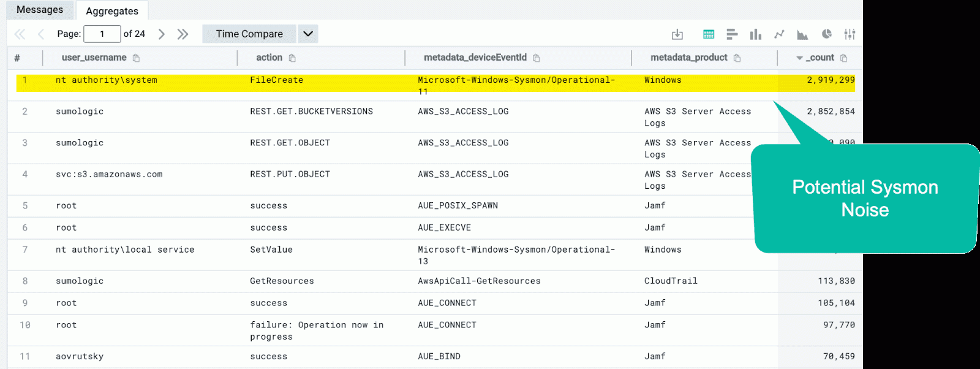Open the Time Compare dropdown arrow
This screenshot has width=980, height=369.
[308, 34]
